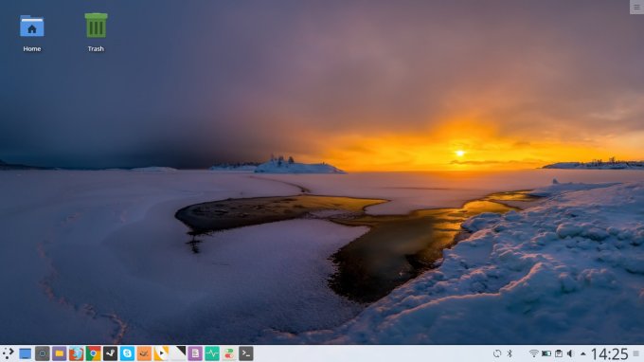
Task: Launch Firefox from the panel
Action: point(76,353)
